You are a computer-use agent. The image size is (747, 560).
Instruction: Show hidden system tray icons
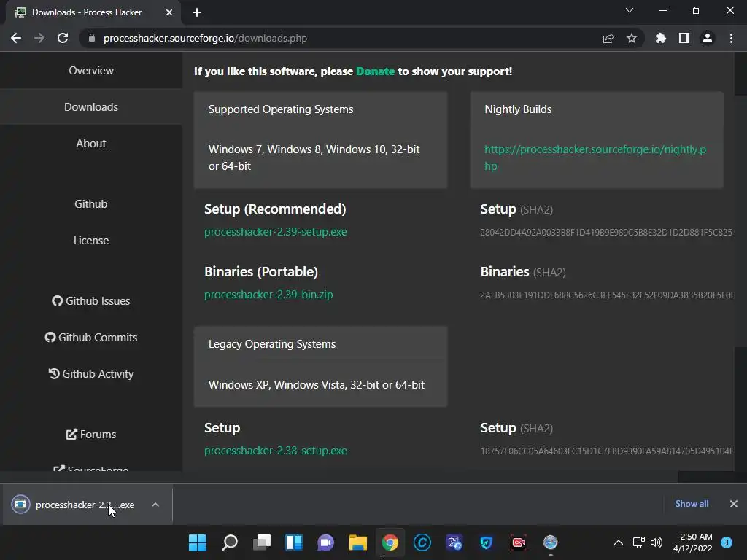click(x=619, y=542)
